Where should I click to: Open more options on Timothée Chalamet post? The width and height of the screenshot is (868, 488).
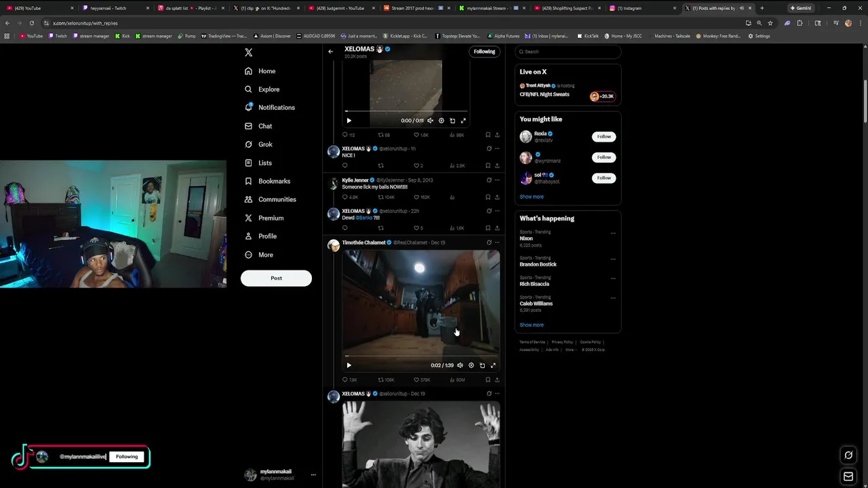(x=497, y=243)
